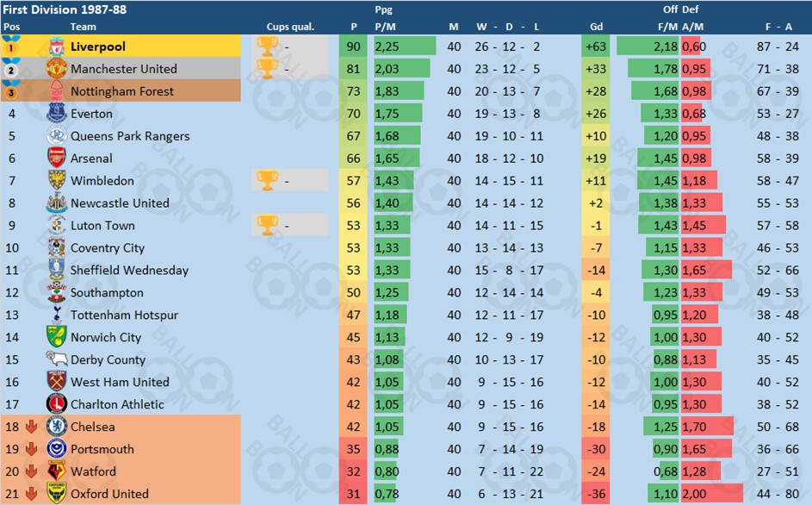
Task: Click Oxford United relegation arrow
Action: pos(32,494)
